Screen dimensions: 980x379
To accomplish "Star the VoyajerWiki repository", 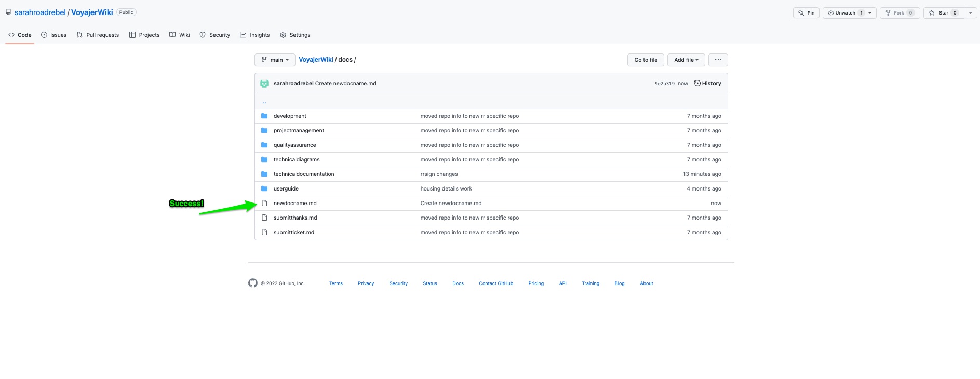I will click(943, 13).
